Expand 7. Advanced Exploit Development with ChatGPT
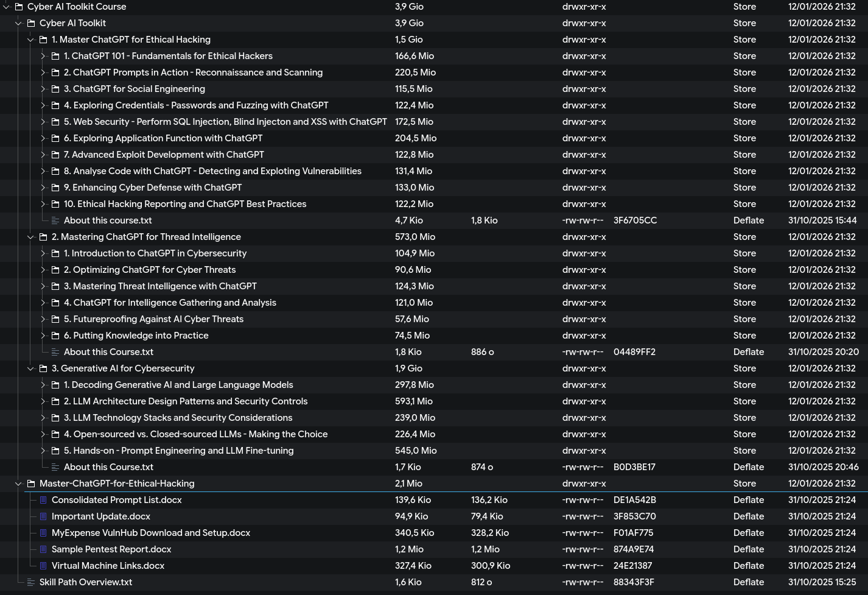Screen dimensions: 868x595 click(43, 155)
